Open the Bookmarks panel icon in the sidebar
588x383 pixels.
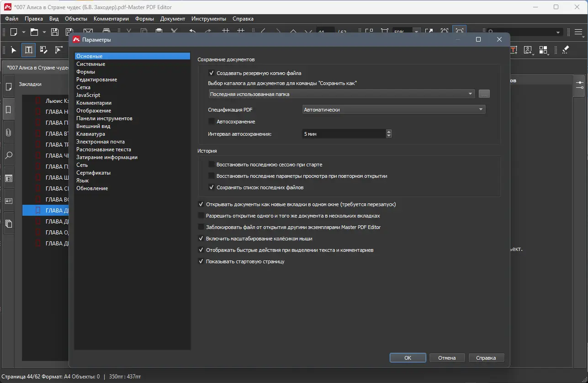8,109
